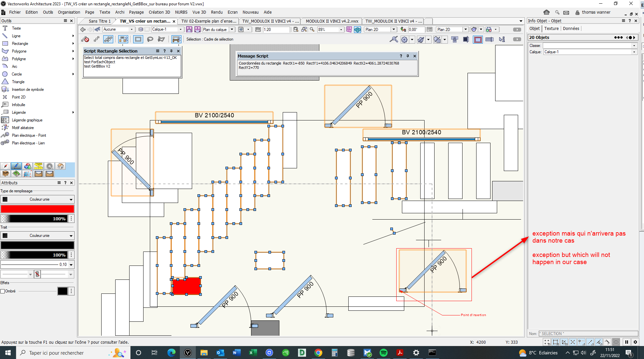Open the Rendu menu
Viewport: 644px width, 359px height.
(217, 12)
